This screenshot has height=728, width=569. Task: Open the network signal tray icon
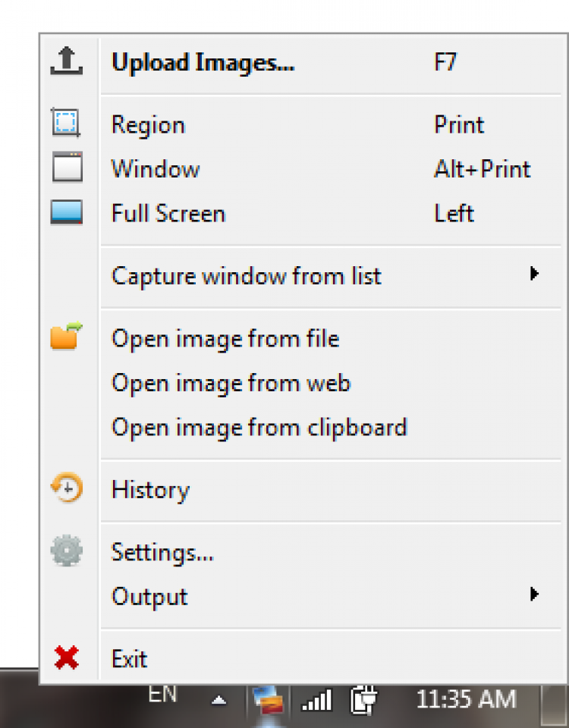pos(316,700)
